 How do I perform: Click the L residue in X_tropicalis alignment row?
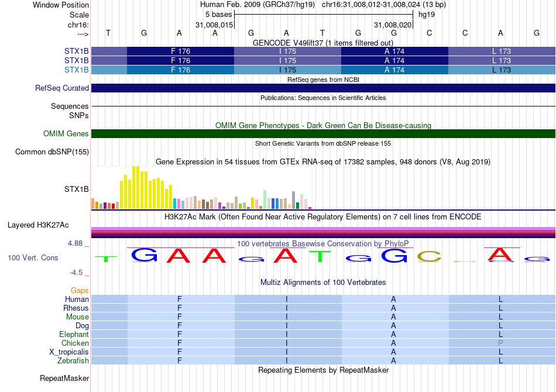tap(500, 352)
